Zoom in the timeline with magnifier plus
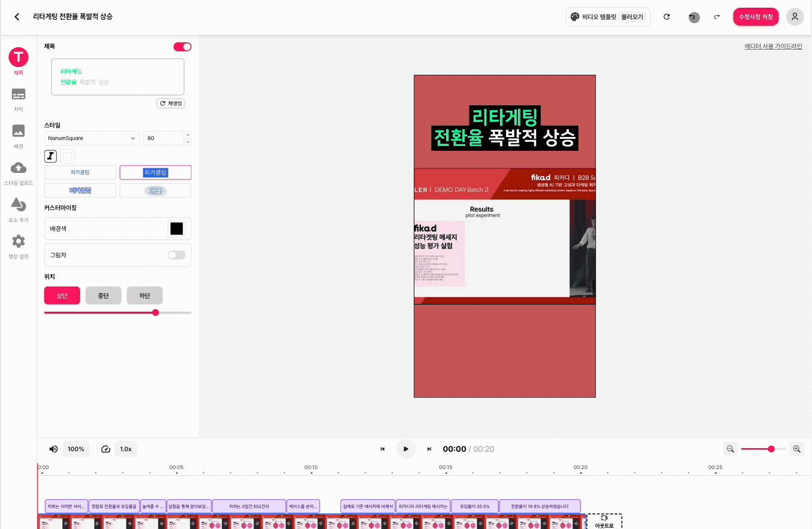The width and height of the screenshot is (812, 529). pos(796,449)
